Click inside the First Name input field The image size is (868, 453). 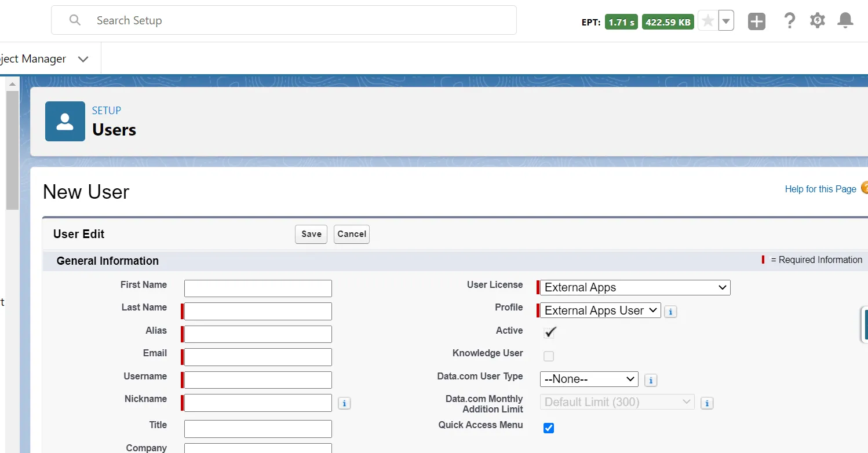[258, 288]
